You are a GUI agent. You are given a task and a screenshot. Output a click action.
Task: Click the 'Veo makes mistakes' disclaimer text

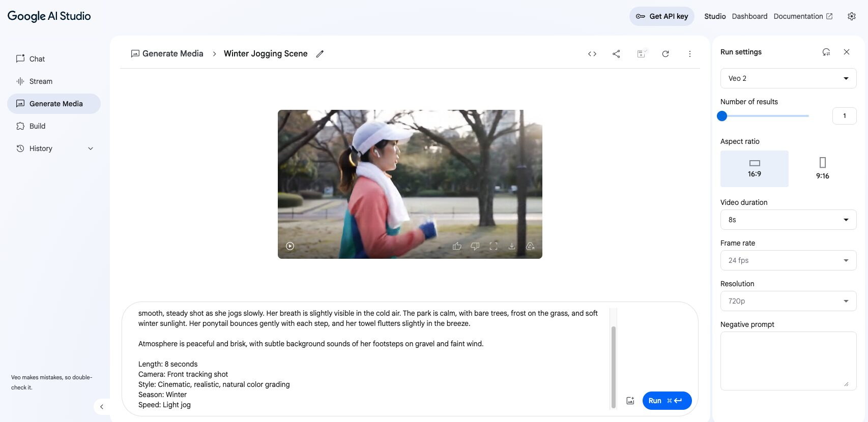(x=52, y=382)
